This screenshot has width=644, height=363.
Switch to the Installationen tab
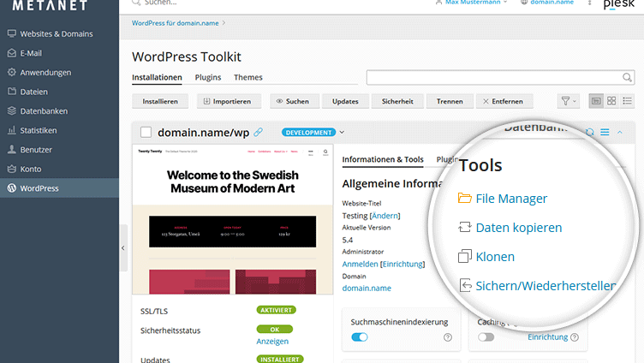(157, 77)
